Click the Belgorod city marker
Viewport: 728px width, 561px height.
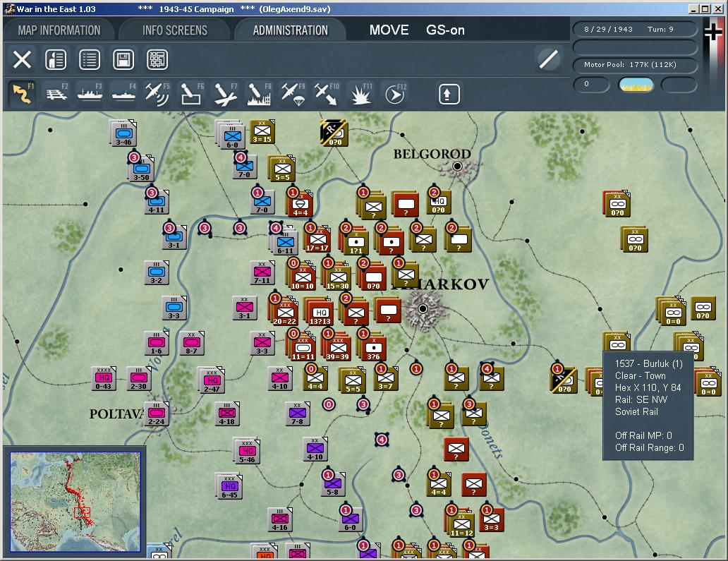click(x=457, y=166)
